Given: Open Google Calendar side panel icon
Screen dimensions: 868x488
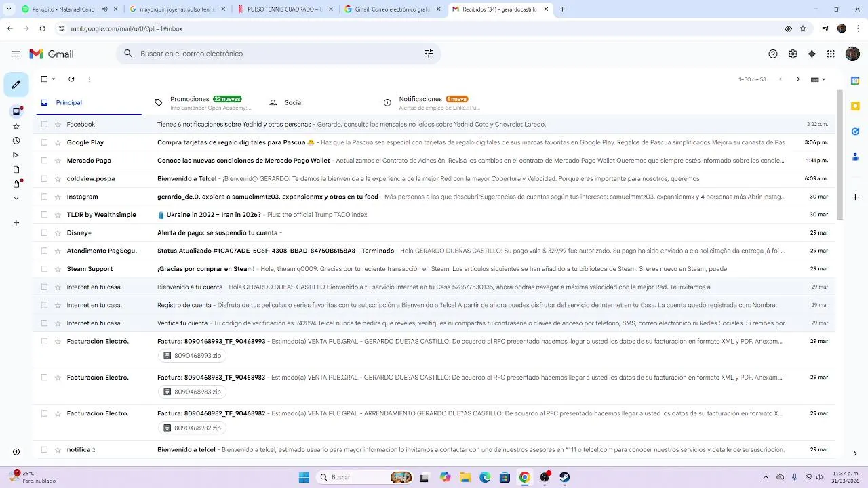Looking at the screenshot, I should click(855, 81).
